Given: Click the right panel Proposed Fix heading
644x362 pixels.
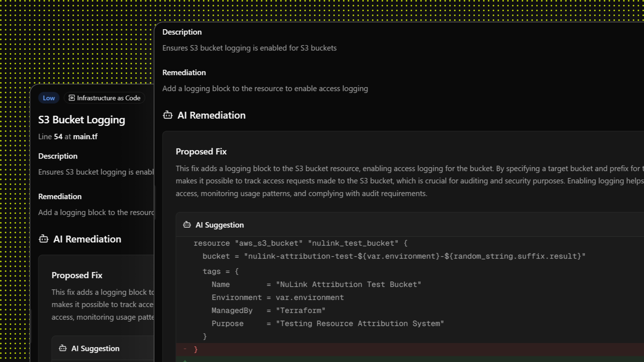Looking at the screenshot, I should [201, 151].
